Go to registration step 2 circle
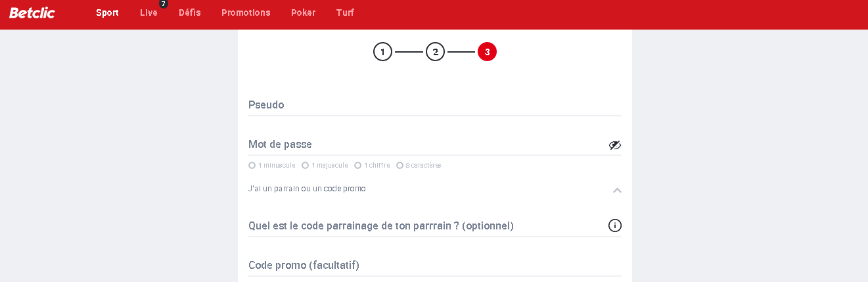 click(435, 52)
